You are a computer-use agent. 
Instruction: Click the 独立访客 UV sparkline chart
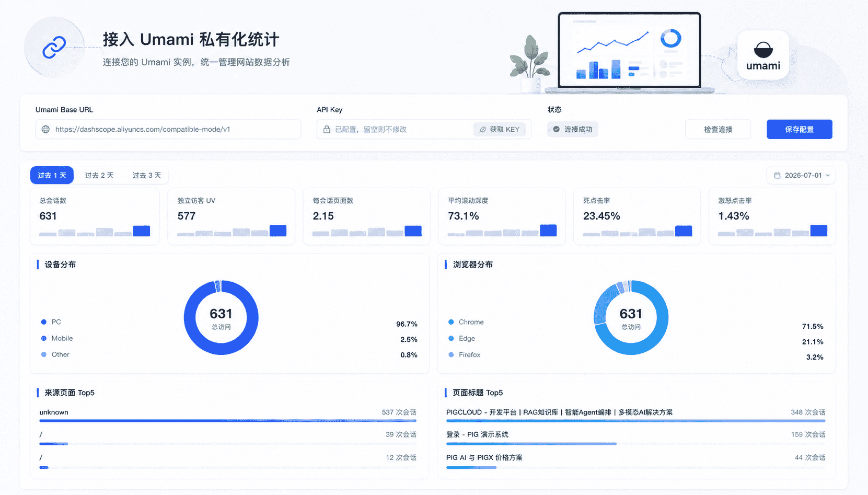click(232, 231)
